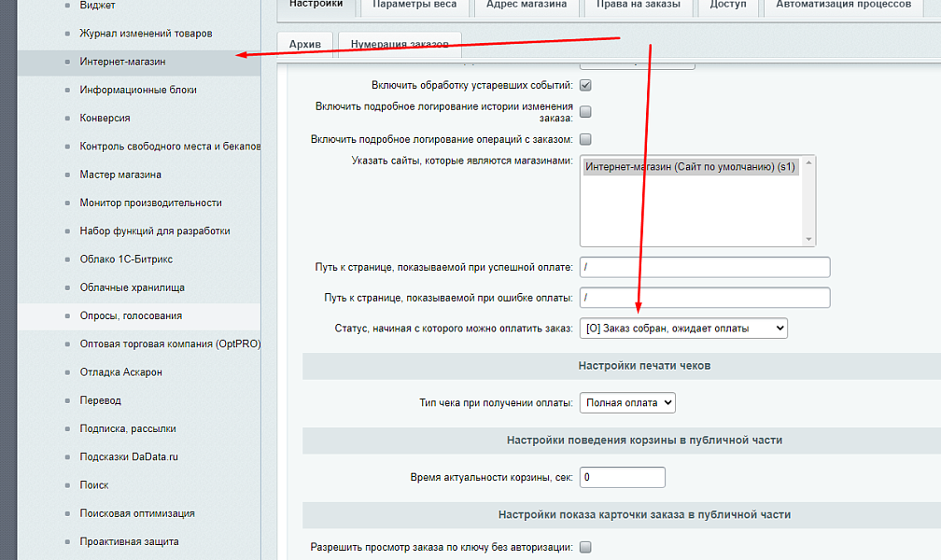Screen dimensions: 941x560
Task: Click the successful payment page path field
Action: coord(704,267)
